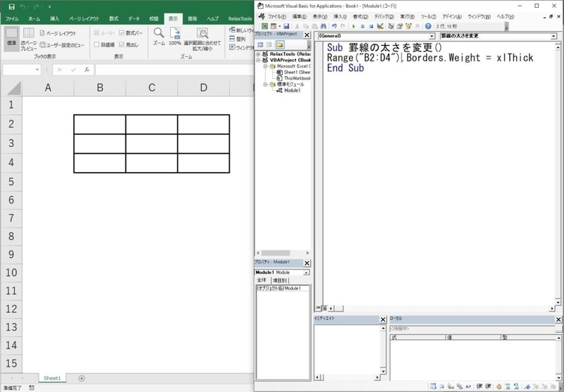Click the Select All corner triangle in Excel
Screen dimensions: 564x392
pos(13,88)
